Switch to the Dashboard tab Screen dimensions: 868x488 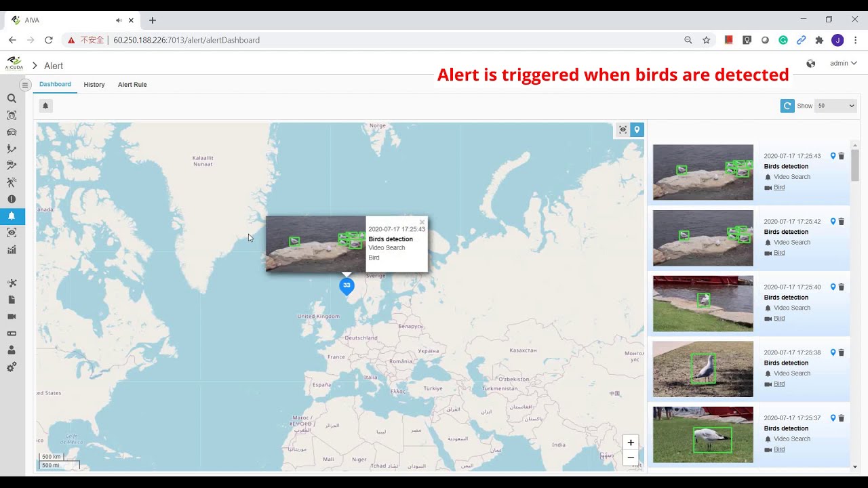[x=55, y=84]
